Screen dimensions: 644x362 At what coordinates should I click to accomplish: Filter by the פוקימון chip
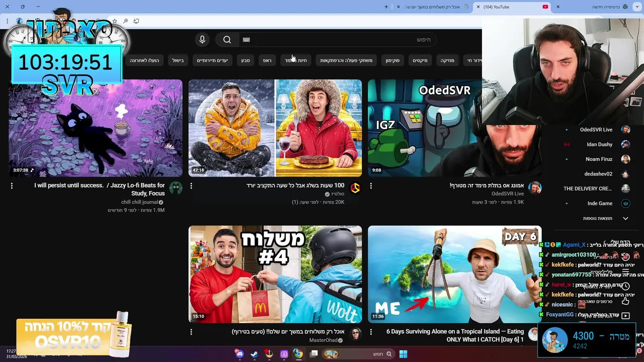(392, 60)
